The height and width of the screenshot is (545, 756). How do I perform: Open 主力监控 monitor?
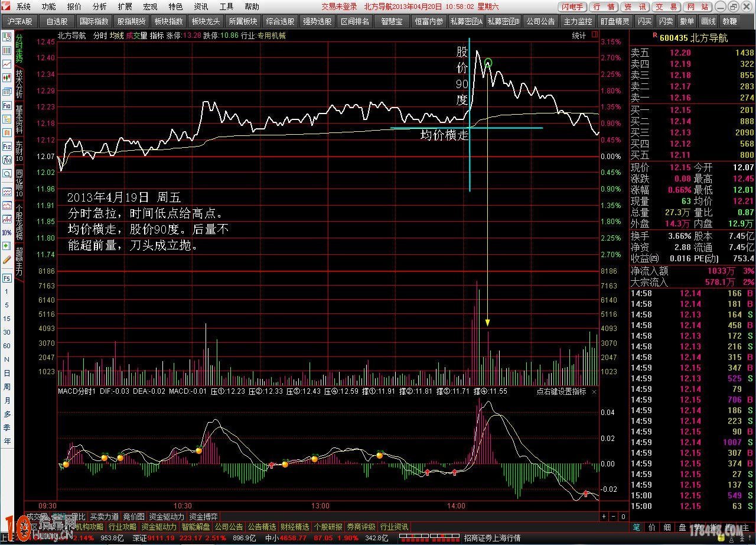click(x=578, y=21)
